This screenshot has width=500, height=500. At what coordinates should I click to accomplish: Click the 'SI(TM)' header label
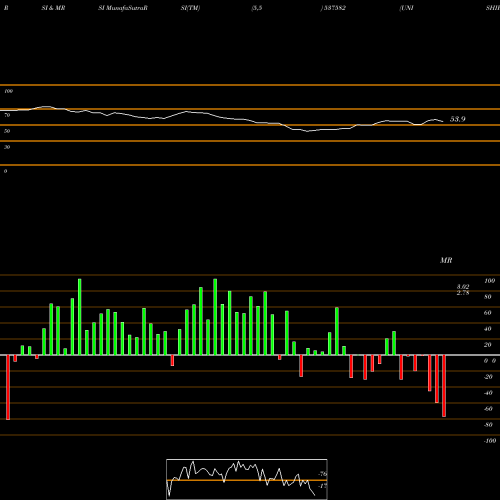click(x=190, y=8)
